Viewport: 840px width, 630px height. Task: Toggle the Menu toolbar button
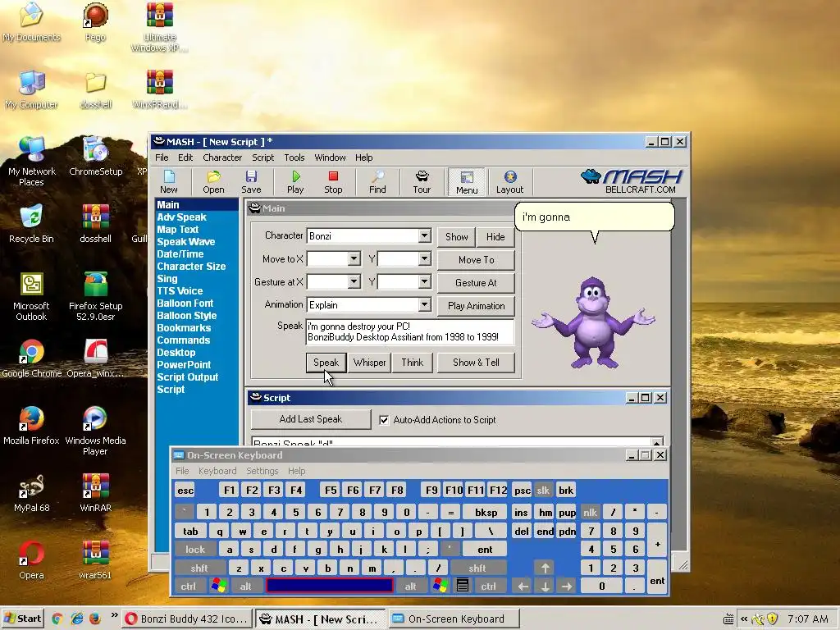[x=467, y=181]
